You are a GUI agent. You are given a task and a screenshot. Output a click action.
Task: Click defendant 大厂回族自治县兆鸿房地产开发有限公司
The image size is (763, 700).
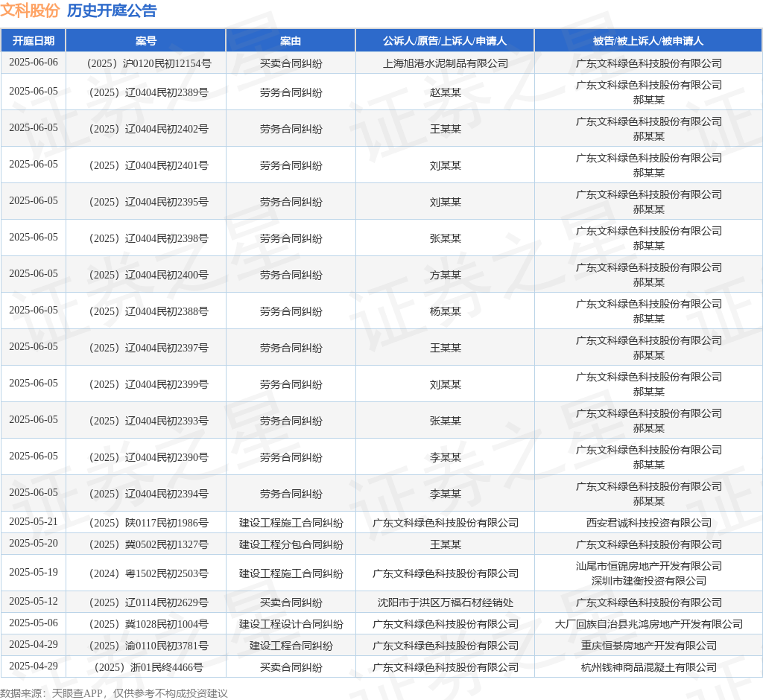[649, 624]
